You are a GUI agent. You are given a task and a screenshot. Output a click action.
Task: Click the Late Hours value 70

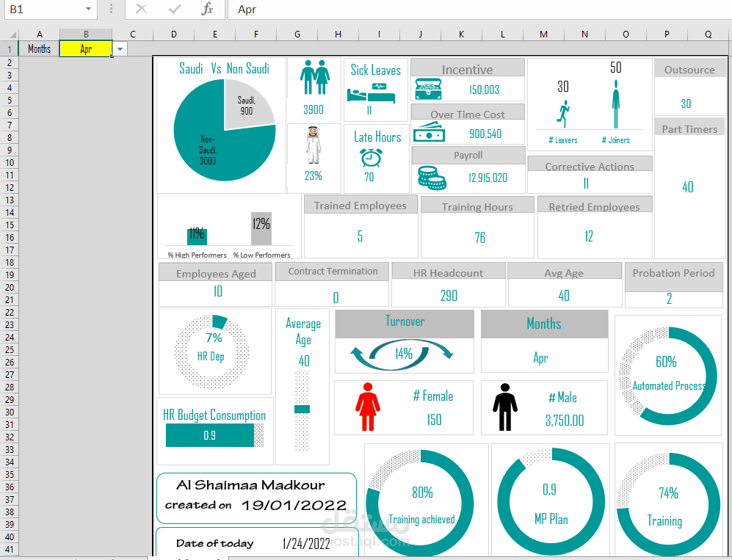click(369, 178)
